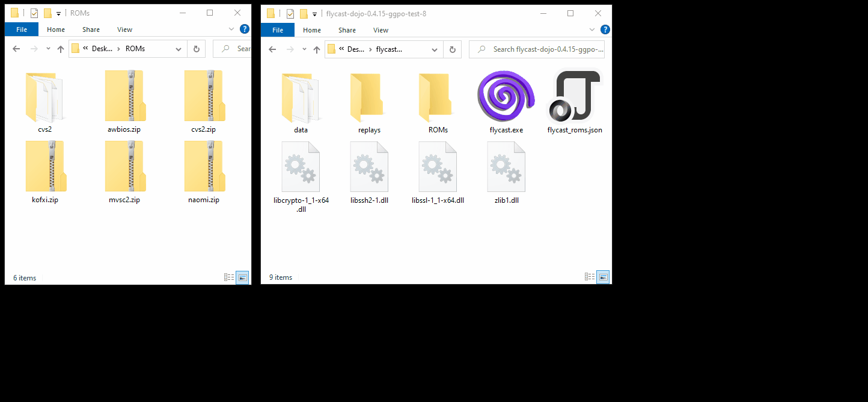868x402 pixels.
Task: Go back in ROMs window
Action: 16,49
